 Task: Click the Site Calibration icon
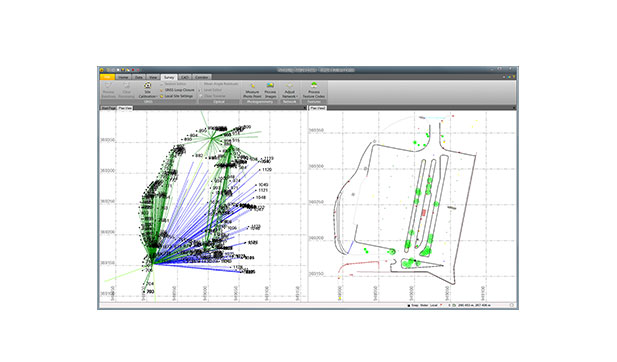[x=148, y=85]
